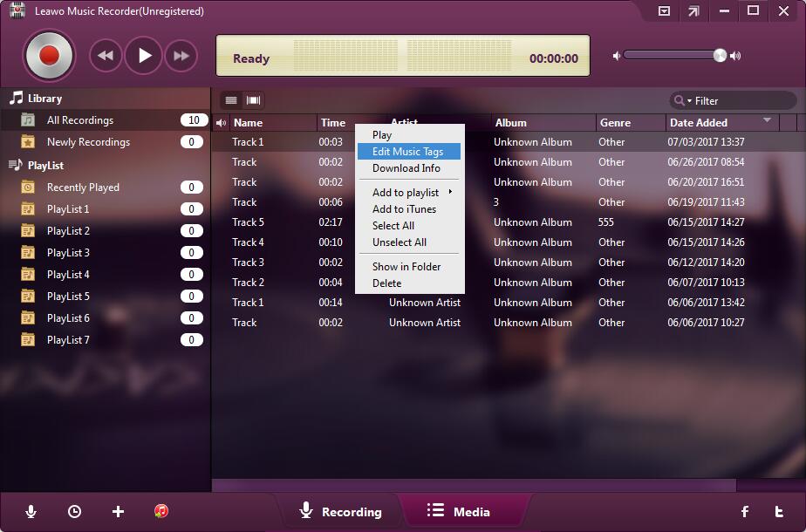This screenshot has width=806, height=532.
Task: Choose Edit Music Tags from context menu
Action: click(407, 152)
